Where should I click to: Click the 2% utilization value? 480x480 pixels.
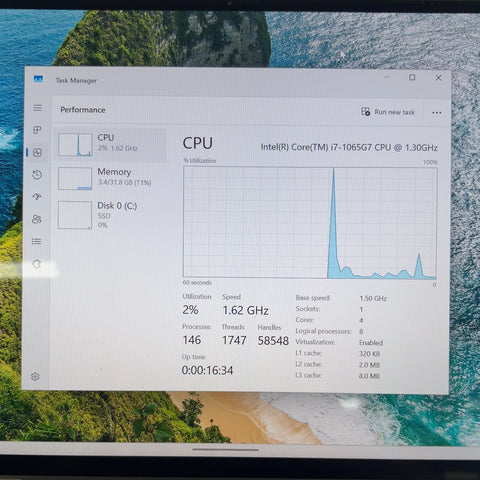coord(190,310)
